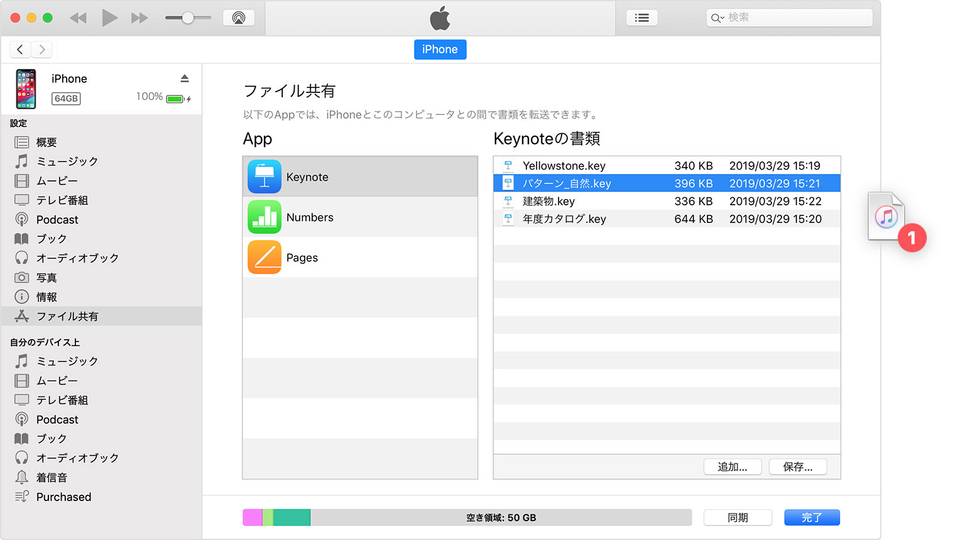This screenshot has width=980, height=540.
Task: Navigate forward with the right chevron
Action: [x=41, y=49]
